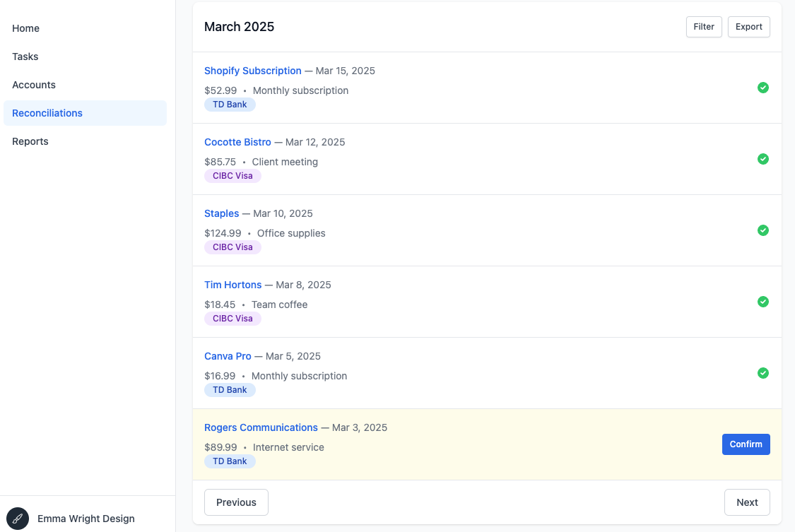The height and width of the screenshot is (532, 795).
Task: Click the Team coffee description
Action: (279, 305)
